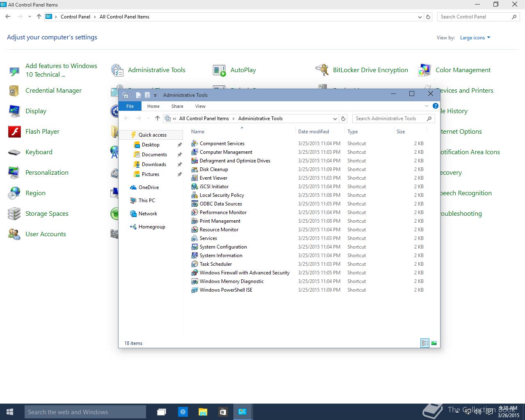
Task: Select Desktop in the navigation pane
Action: click(151, 145)
